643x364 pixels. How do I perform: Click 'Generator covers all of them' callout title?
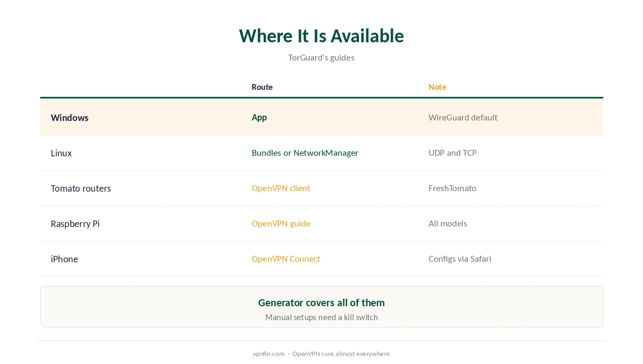322,302
